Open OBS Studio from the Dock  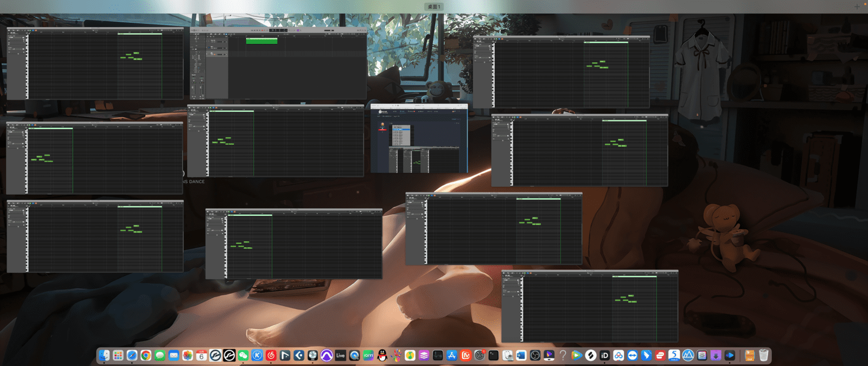coord(535,355)
